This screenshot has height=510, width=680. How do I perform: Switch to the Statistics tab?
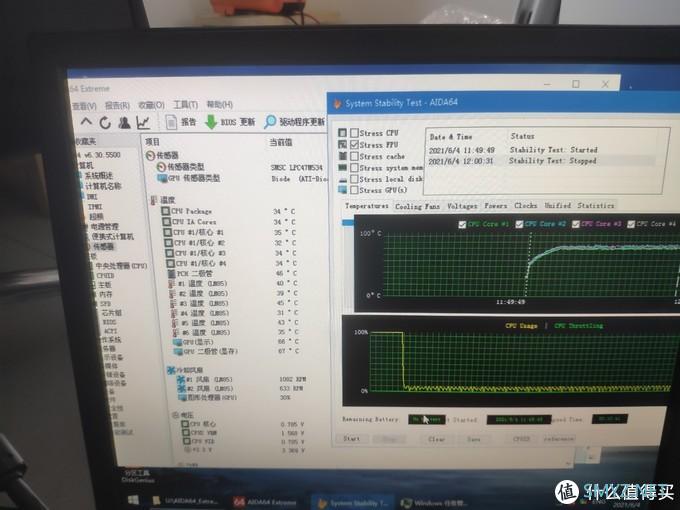(595, 205)
